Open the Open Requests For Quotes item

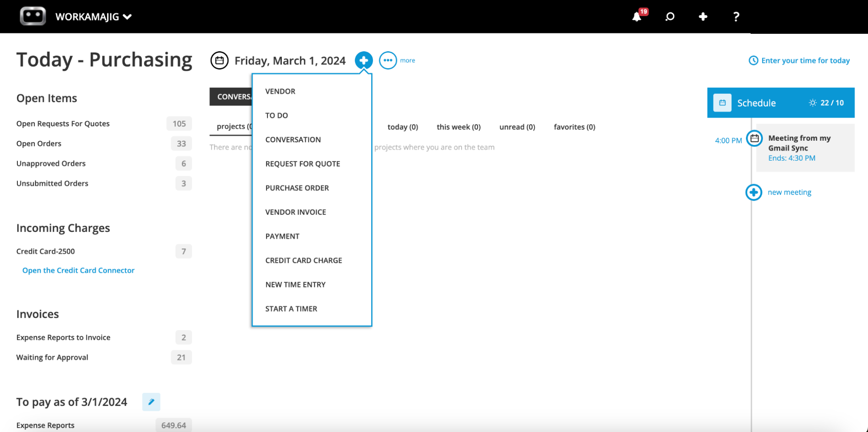point(63,124)
